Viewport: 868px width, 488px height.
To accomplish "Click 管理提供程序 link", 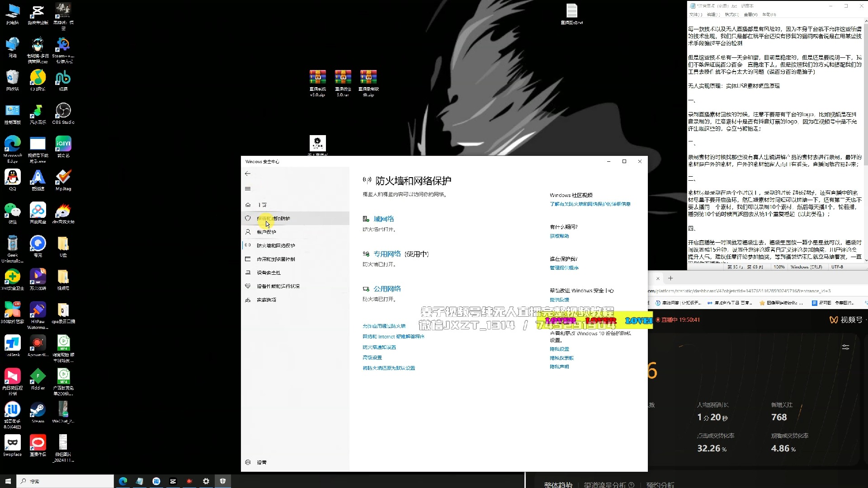I will (564, 267).
